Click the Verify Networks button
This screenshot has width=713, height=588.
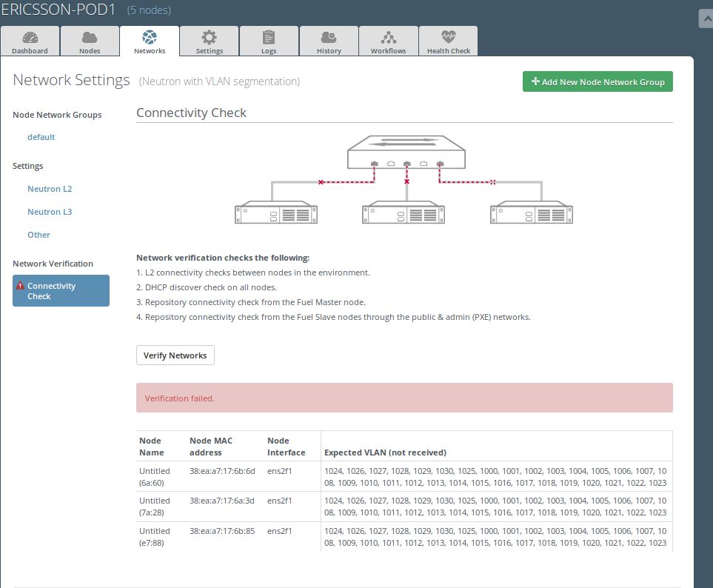pos(175,355)
